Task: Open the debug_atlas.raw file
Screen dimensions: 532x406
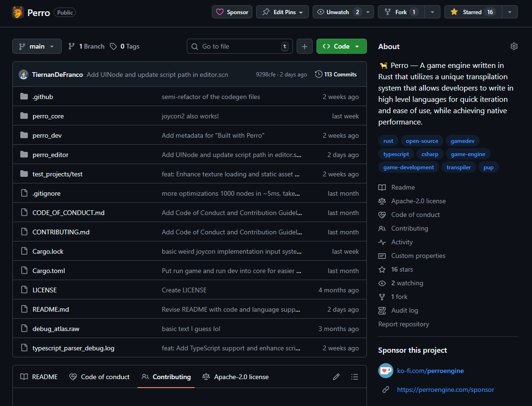Action: (56, 329)
